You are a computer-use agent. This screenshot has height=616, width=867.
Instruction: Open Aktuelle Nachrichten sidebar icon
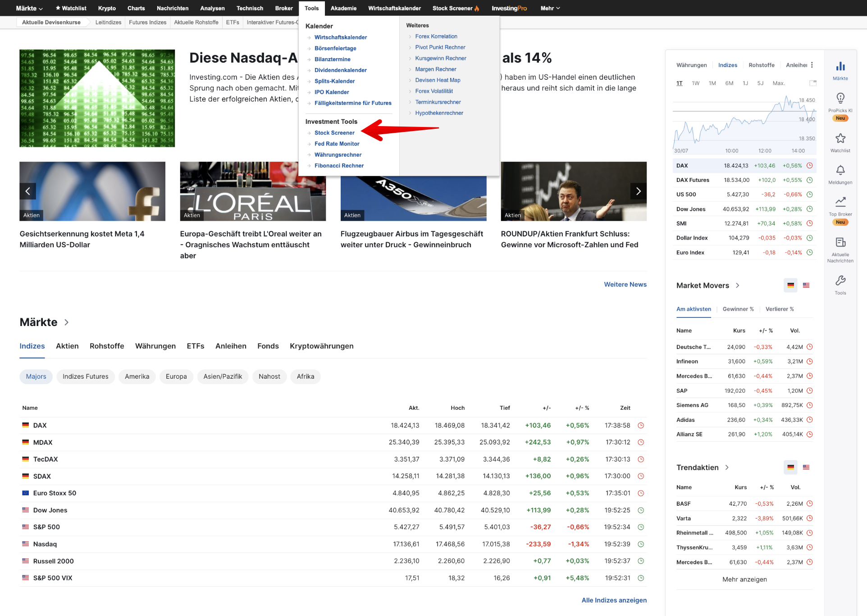tap(840, 250)
